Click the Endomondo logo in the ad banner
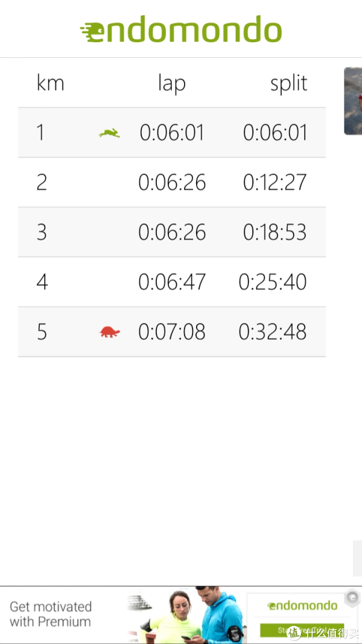This screenshot has height=644, width=362. [x=302, y=605]
